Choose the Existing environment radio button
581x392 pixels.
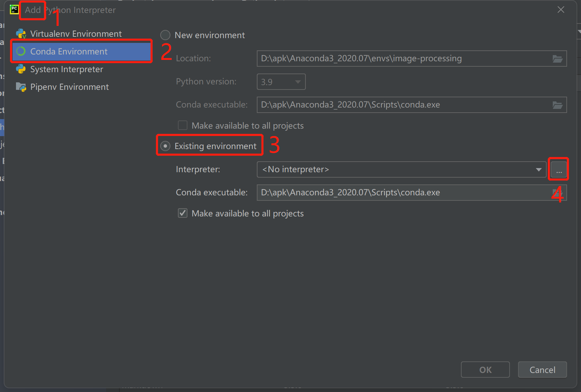[165, 146]
